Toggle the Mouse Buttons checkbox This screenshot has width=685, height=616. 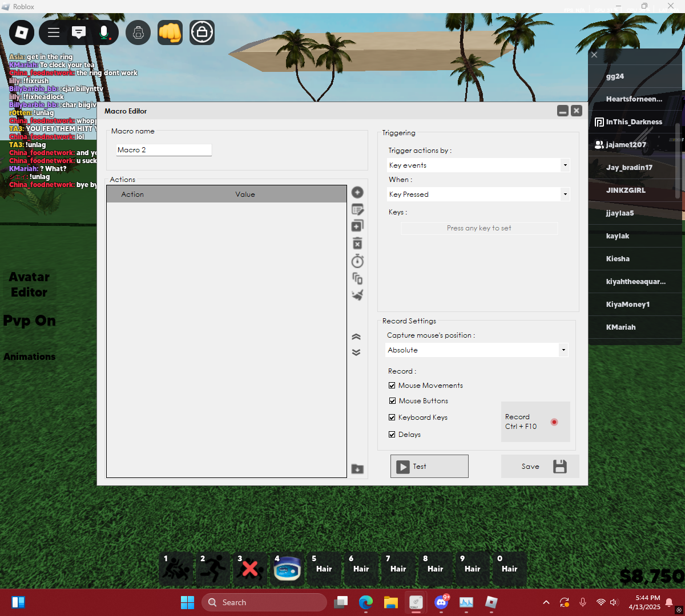(392, 401)
